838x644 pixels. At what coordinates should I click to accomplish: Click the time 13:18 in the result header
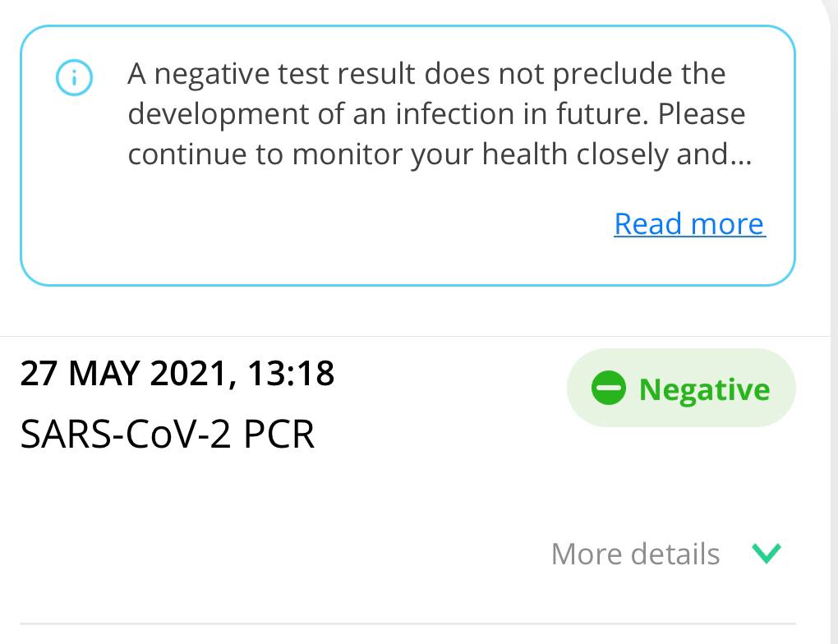(292, 373)
